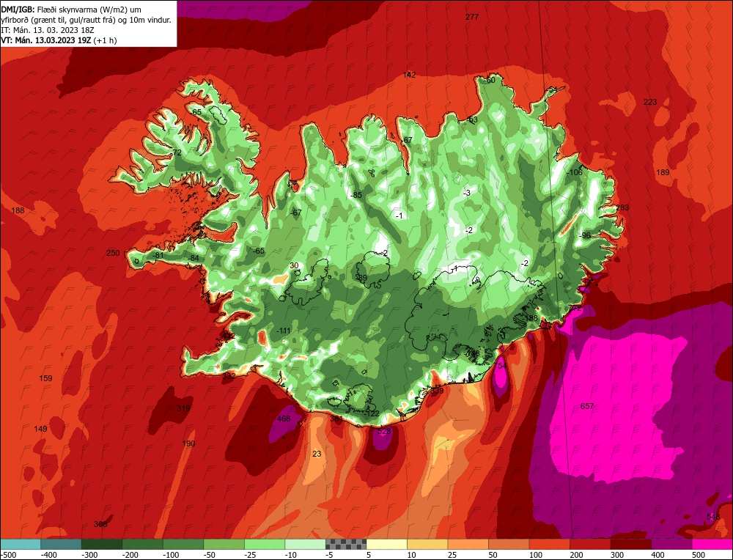Click the -122 value near the south coast

pyautogui.click(x=372, y=413)
